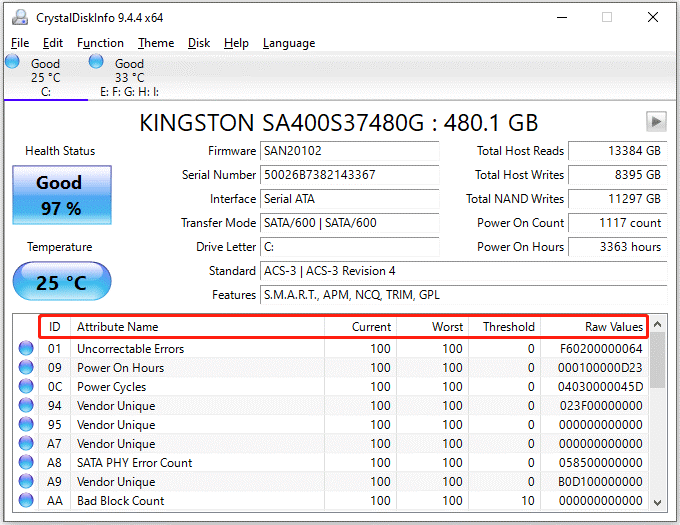Screen dimensions: 680x525
Task: Click the ID column header
Action: click(55, 327)
